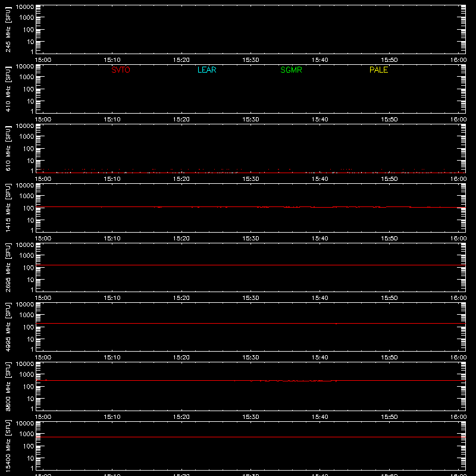Select the 8800 MHz [SFU] axis title
Image resolution: width=476 pixels, height=476 pixels.
point(8,386)
